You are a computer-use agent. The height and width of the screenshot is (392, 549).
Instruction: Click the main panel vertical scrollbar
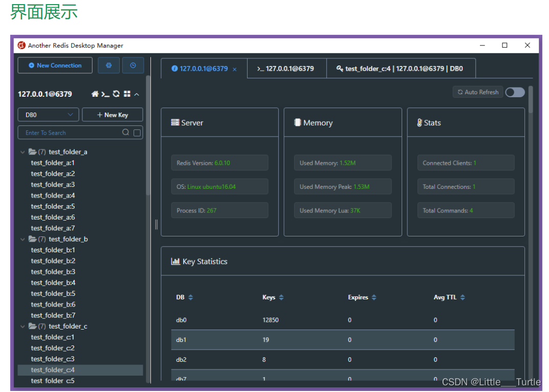[531, 100]
